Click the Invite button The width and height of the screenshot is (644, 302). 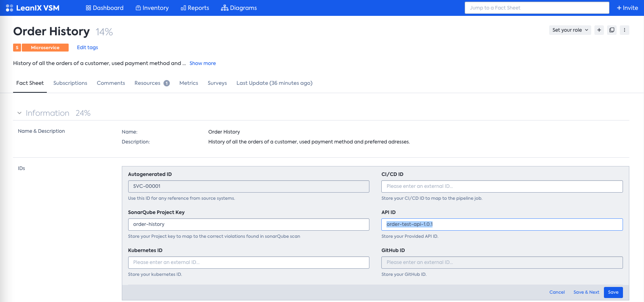coord(627,8)
